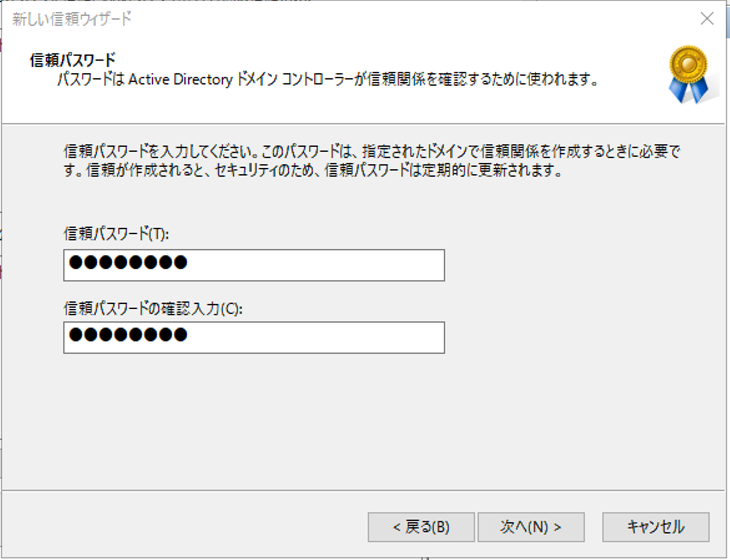Click the 新しい信頼ウィザード title bar text
Viewport: 730px width, 560px height.
click(71, 19)
